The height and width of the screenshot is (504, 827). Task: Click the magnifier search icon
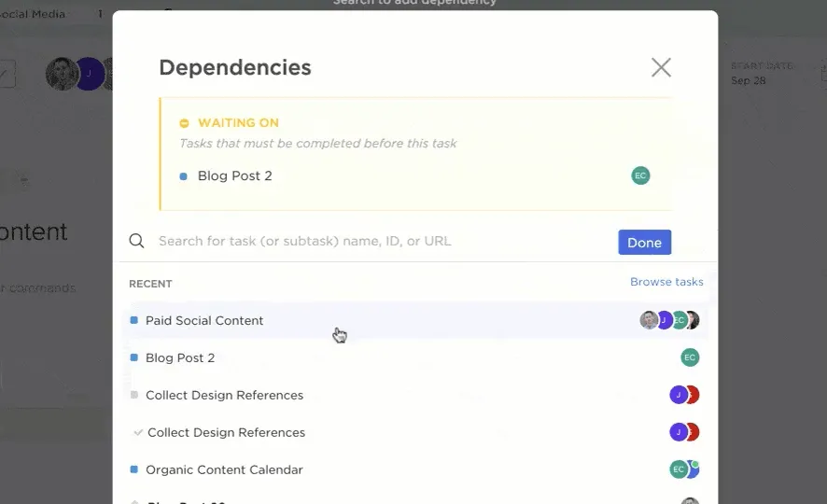[x=136, y=241]
